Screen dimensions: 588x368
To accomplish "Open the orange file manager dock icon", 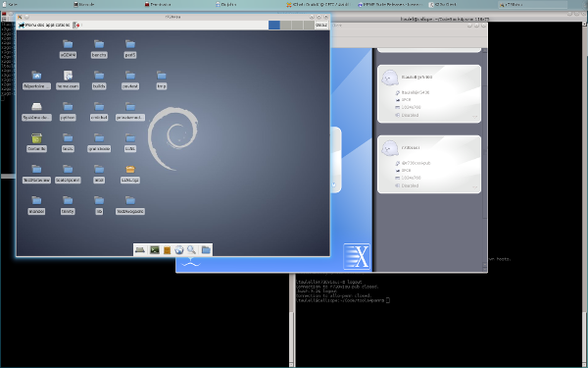I will (x=168, y=250).
